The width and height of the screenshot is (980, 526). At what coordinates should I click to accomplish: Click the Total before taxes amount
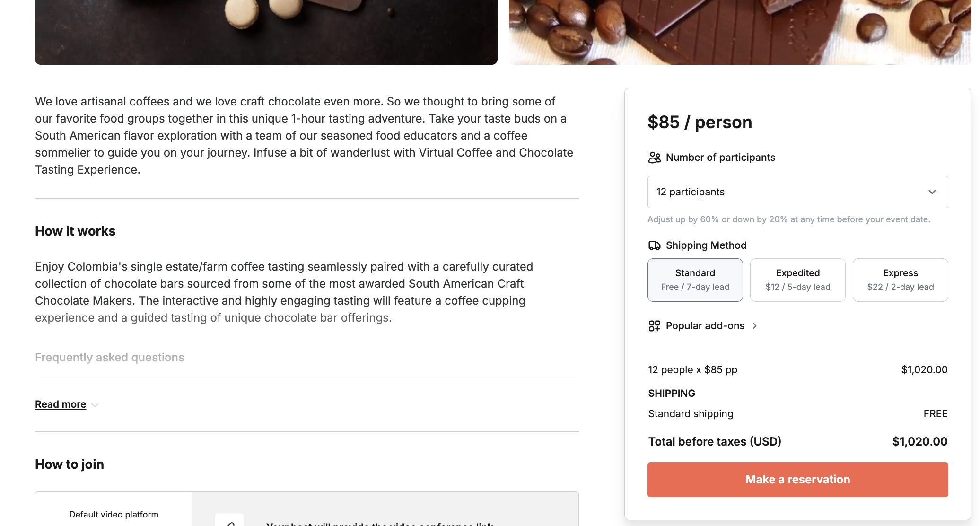919,442
